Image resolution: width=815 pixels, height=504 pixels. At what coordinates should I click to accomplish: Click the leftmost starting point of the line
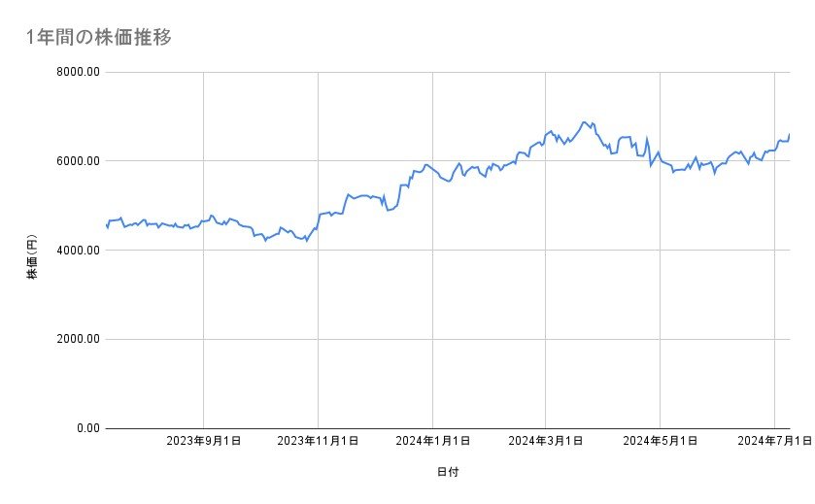(x=106, y=225)
